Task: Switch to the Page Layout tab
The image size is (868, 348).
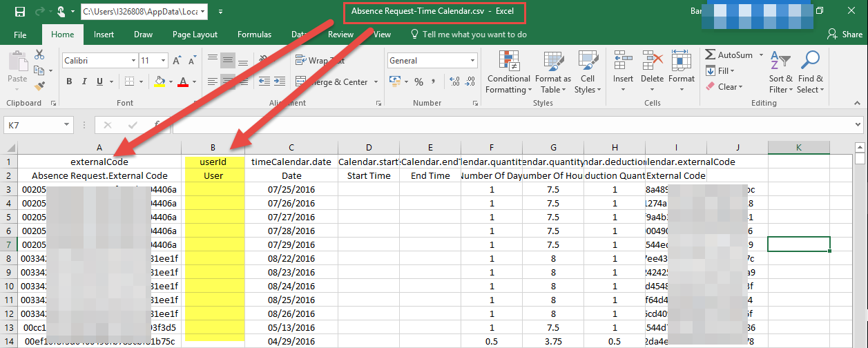Action: [x=195, y=35]
